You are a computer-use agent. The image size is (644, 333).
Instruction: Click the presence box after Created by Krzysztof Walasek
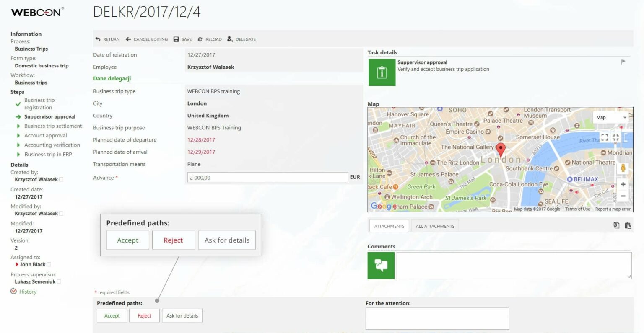click(61, 179)
